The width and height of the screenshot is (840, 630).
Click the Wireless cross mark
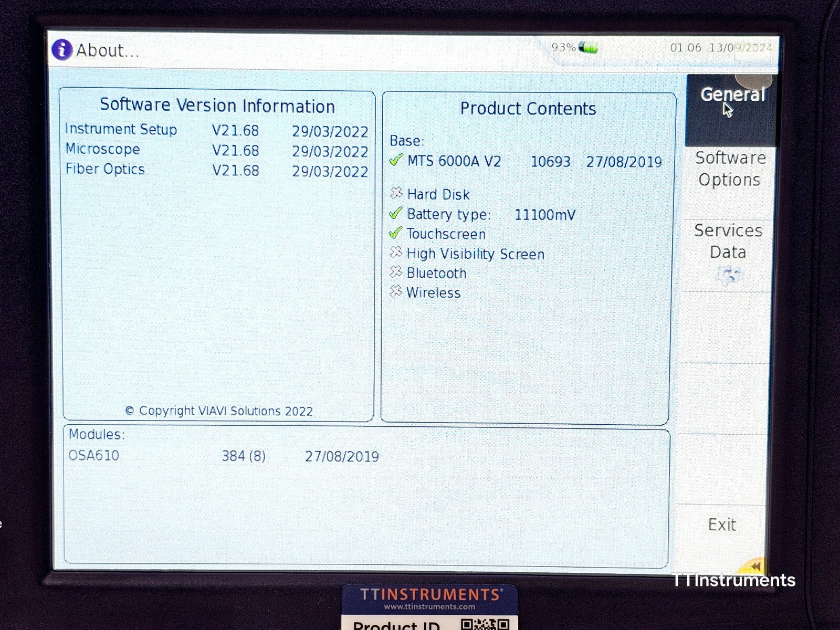click(x=396, y=291)
